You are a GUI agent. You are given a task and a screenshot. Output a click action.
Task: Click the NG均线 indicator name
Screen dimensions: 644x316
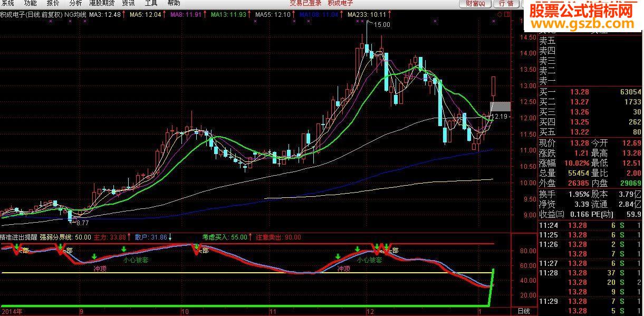75,14
